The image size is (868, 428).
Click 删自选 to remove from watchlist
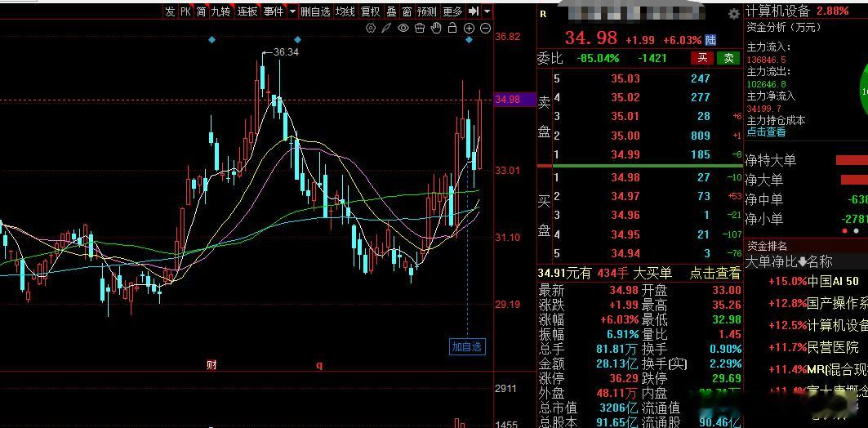pos(315,11)
